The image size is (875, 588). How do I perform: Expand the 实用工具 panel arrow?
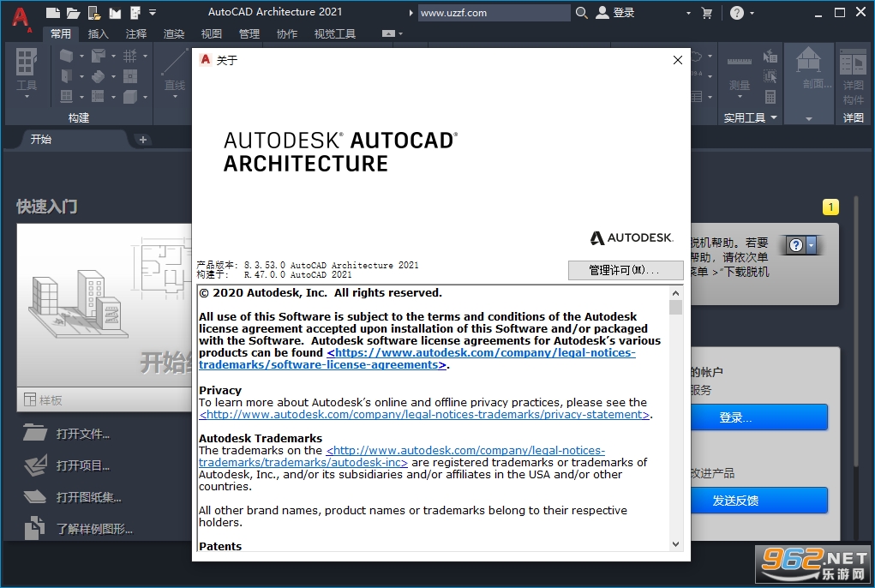click(x=773, y=117)
